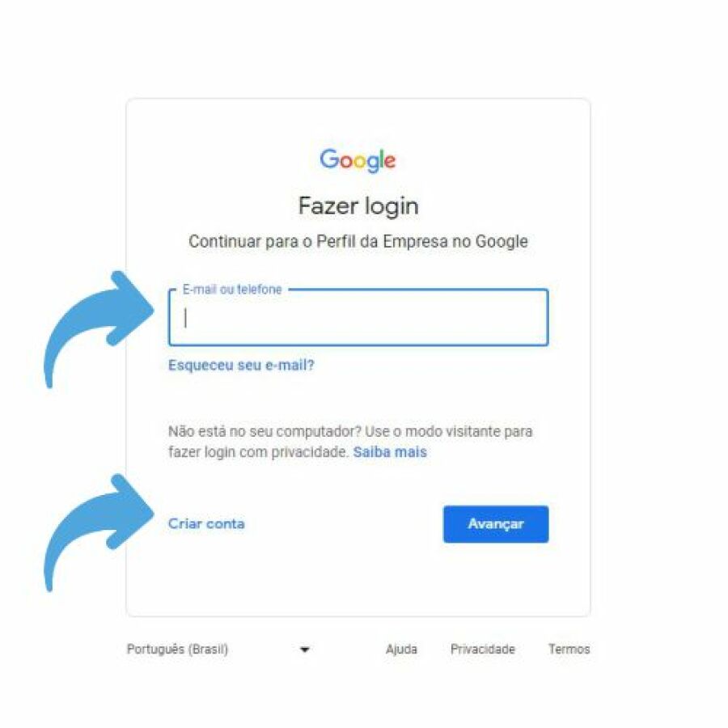Open the language dropdown caret arrow
The height and width of the screenshot is (728, 728).
[x=305, y=650]
